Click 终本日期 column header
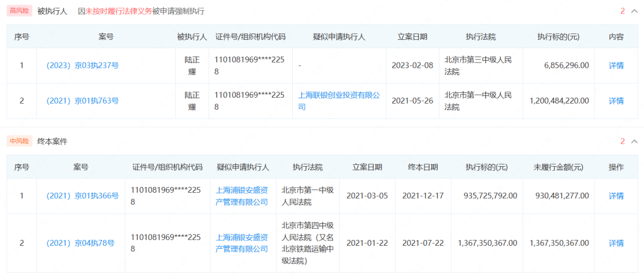 [423, 167]
